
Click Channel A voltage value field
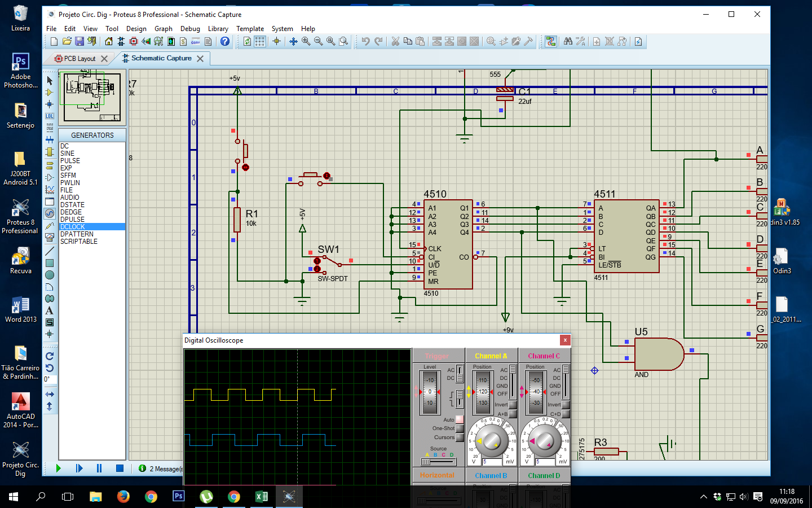[492, 462]
